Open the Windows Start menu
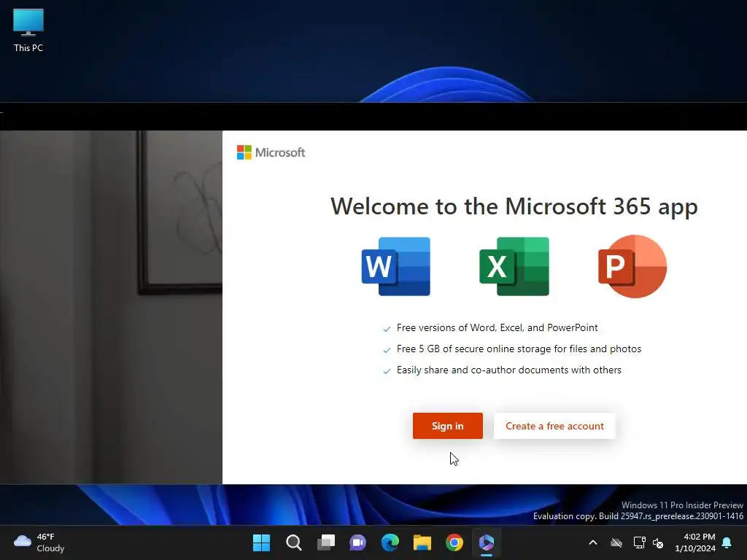747x560 pixels. pos(261,542)
